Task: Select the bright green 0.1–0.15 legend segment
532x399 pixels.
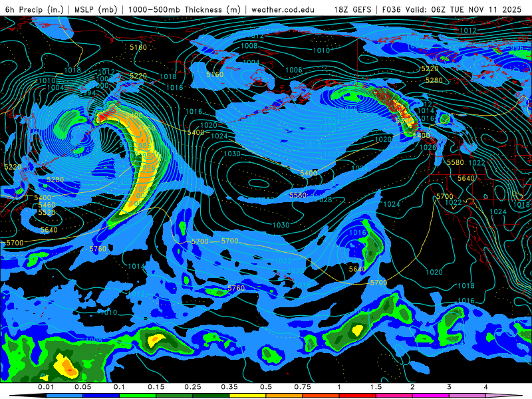Action: (x=138, y=396)
